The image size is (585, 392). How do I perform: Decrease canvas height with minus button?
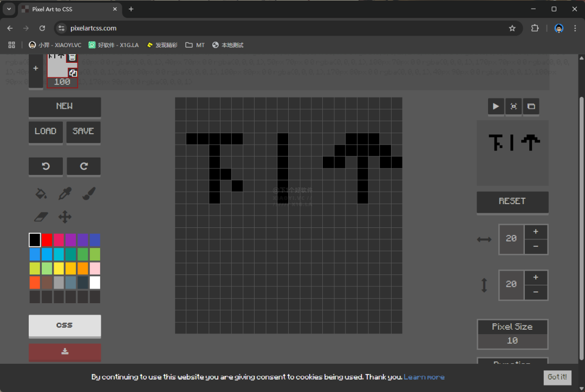pos(536,292)
